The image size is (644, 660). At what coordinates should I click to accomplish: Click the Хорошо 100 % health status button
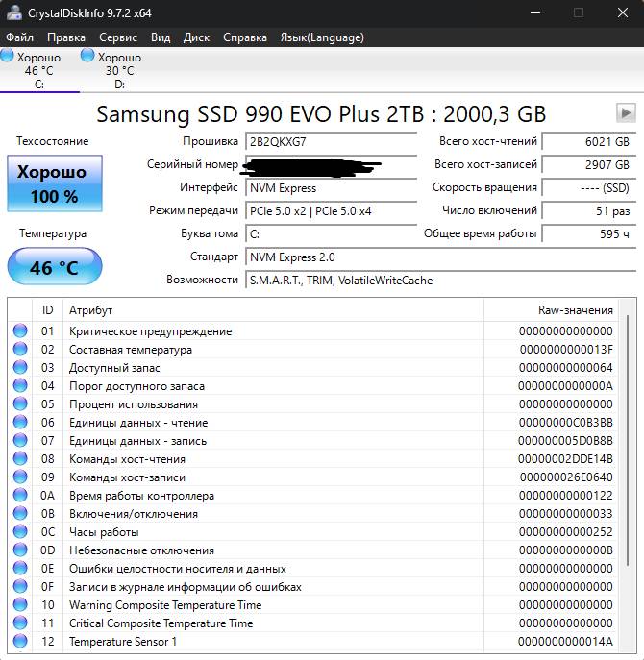pos(54,184)
